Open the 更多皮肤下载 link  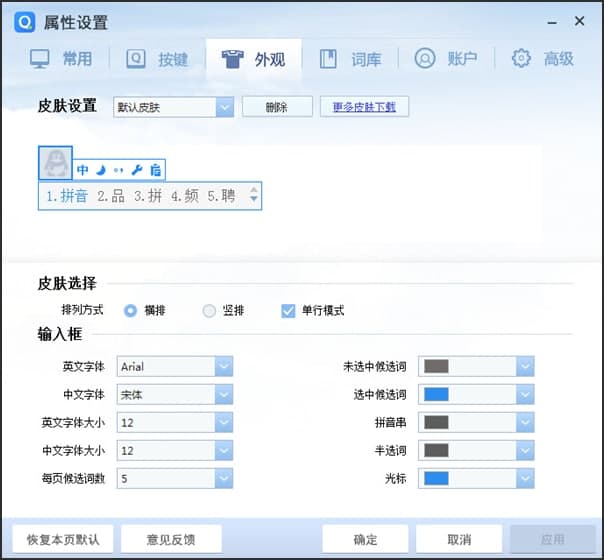364,107
